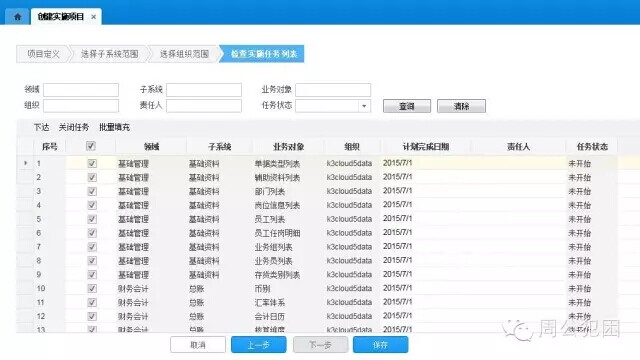The image size is (640, 360).
Task: Click the 查询 button
Action: coord(407,106)
